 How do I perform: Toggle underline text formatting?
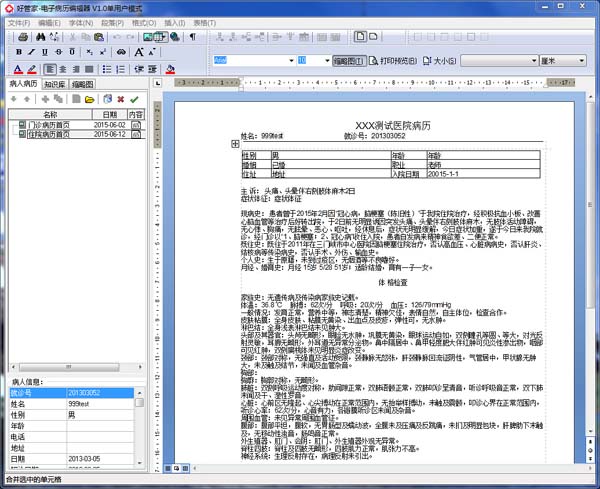[46, 53]
